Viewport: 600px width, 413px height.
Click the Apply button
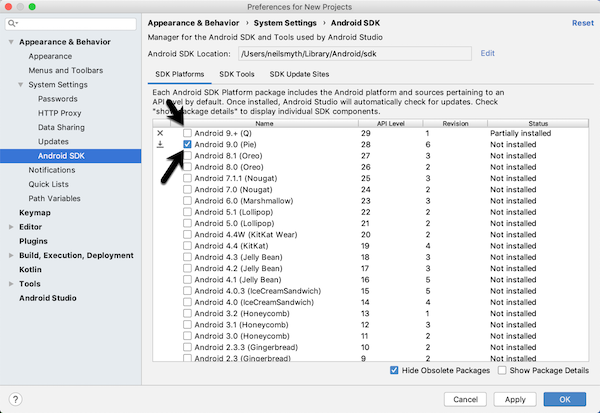click(515, 399)
